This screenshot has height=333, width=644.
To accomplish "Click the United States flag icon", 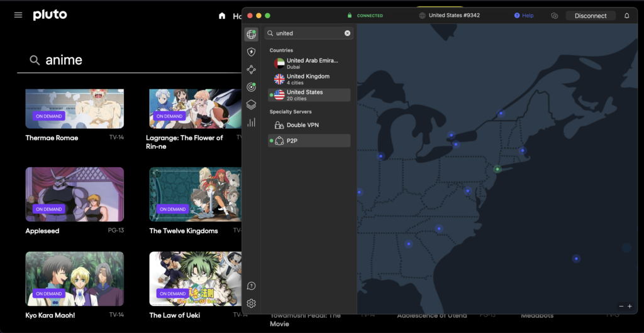I will tap(279, 95).
